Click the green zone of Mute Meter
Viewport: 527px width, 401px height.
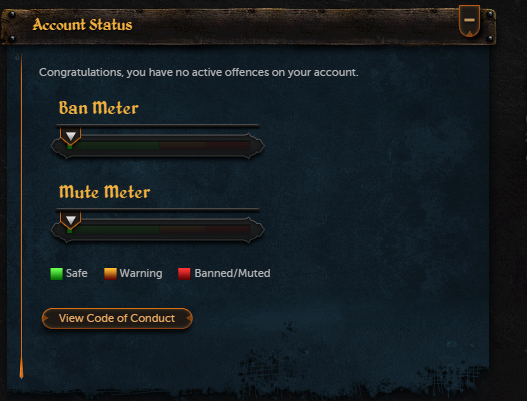click(114, 230)
